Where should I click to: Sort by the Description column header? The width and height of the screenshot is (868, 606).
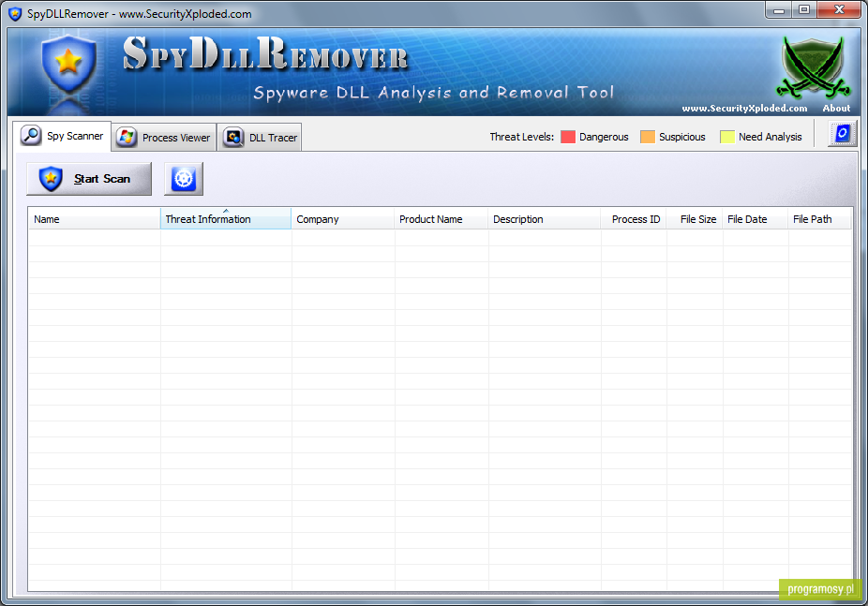coord(545,219)
